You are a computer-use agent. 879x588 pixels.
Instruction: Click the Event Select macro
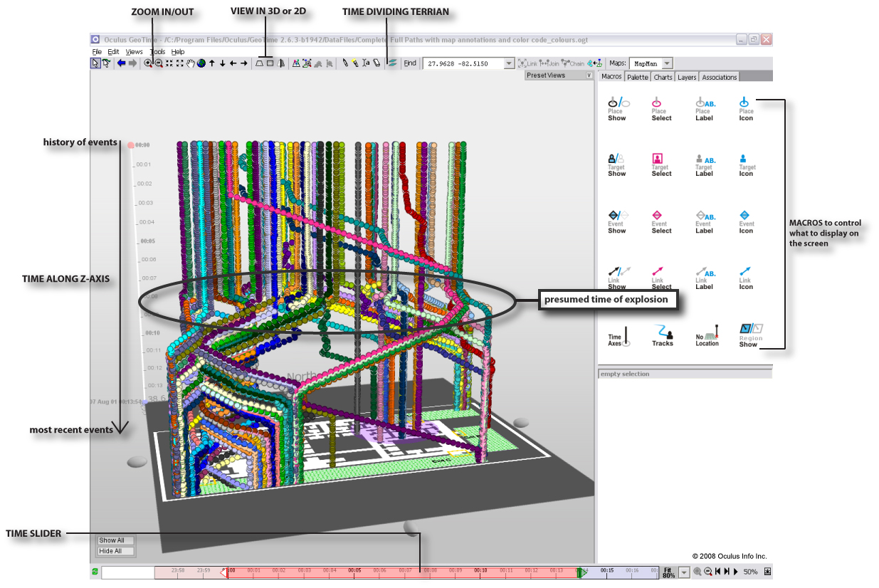(660, 222)
